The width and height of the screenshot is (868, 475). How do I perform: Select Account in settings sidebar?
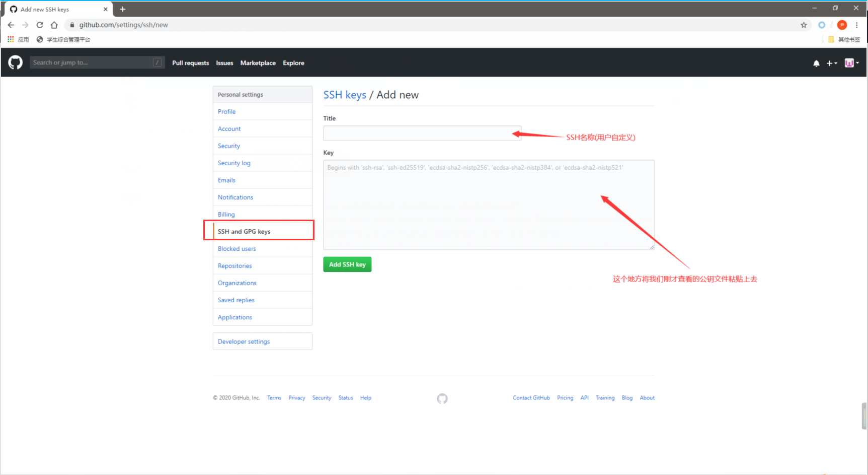[x=263, y=129]
